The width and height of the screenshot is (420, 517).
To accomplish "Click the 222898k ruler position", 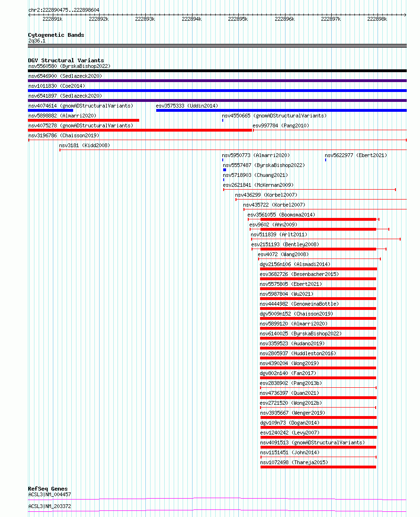I will tap(377, 19).
